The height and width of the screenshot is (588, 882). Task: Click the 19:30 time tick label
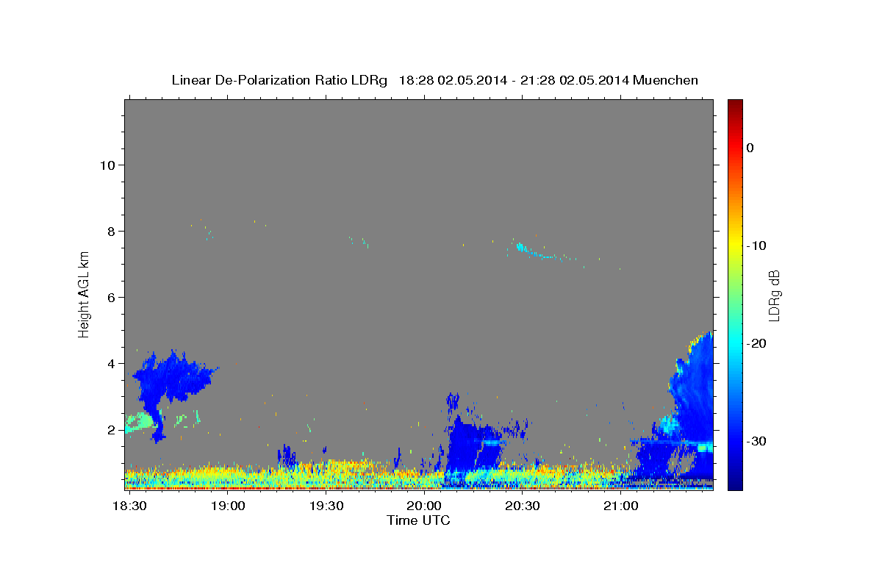[326, 506]
